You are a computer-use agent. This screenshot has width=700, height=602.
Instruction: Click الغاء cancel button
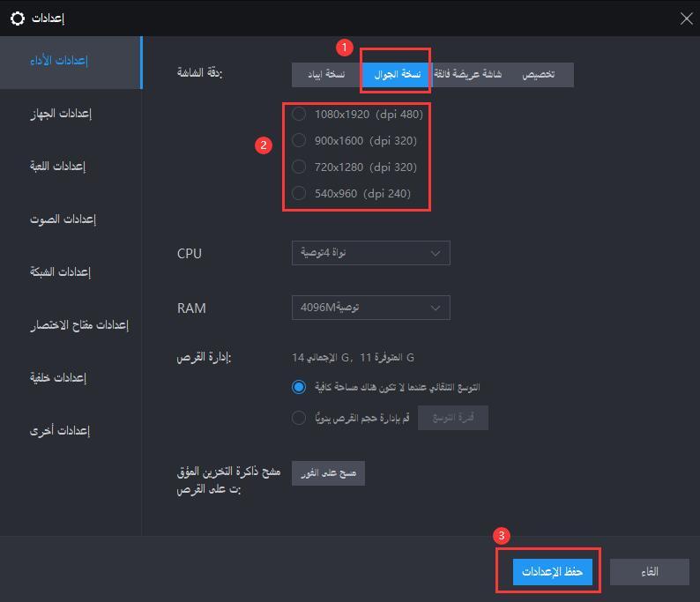click(x=650, y=572)
